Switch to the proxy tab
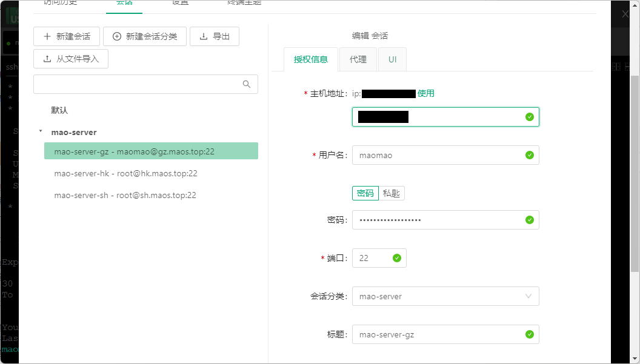Screen dimensions: 640x364 (x=358, y=59)
